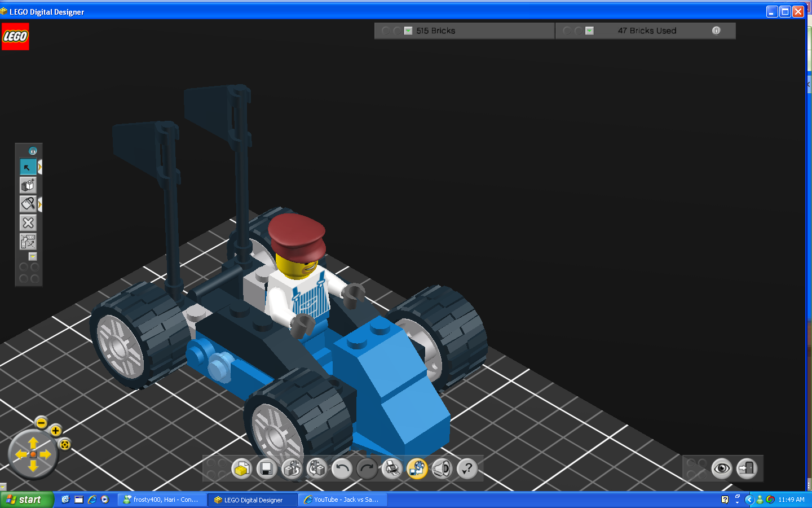Undo the last action
The width and height of the screenshot is (812, 508).
click(342, 468)
